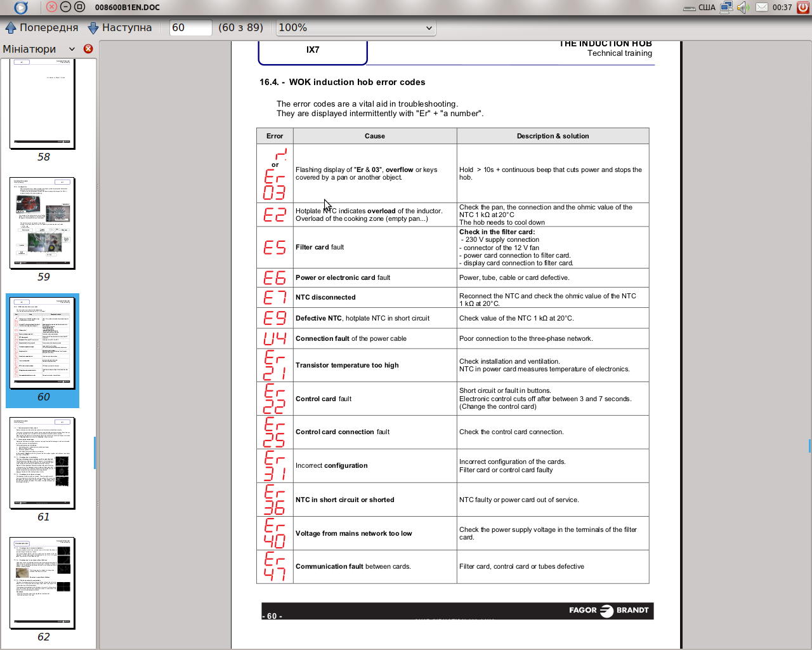The image size is (812, 650).
Task: Click the down arrow icon in toolbar
Action: pos(93,27)
